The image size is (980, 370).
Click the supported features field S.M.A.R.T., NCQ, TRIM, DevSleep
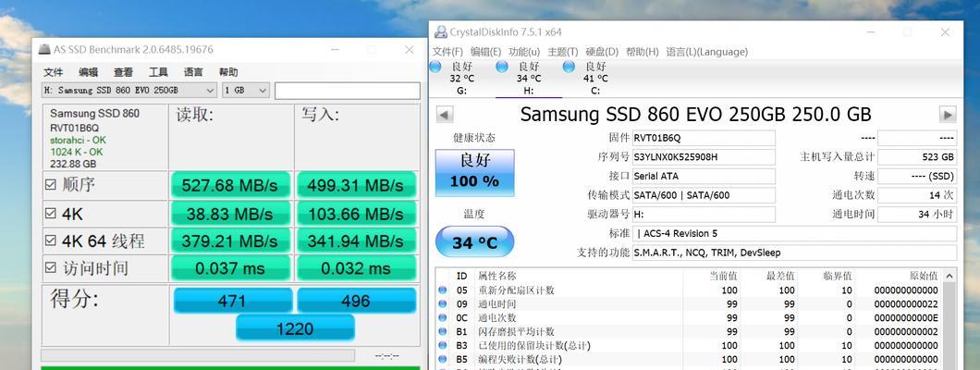(794, 253)
